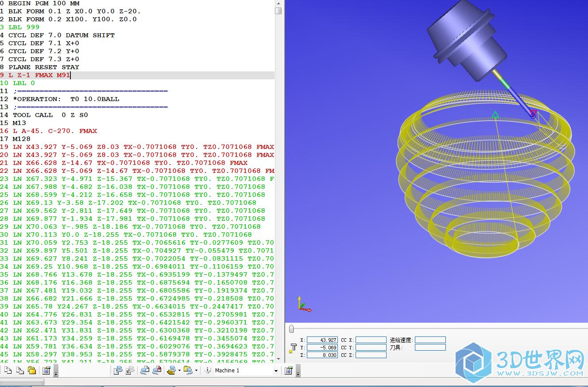Click the magenta triangle marker at tool tip

pyautogui.click(x=534, y=113)
